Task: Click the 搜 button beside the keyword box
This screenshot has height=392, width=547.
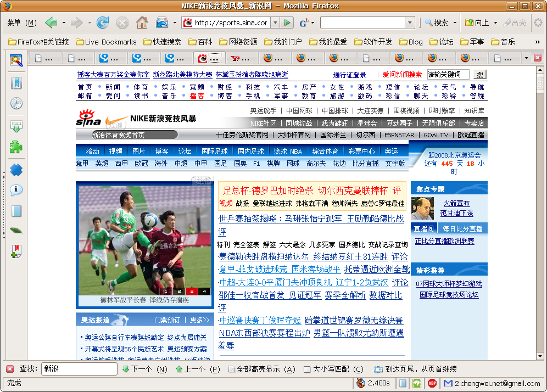Action: point(480,75)
